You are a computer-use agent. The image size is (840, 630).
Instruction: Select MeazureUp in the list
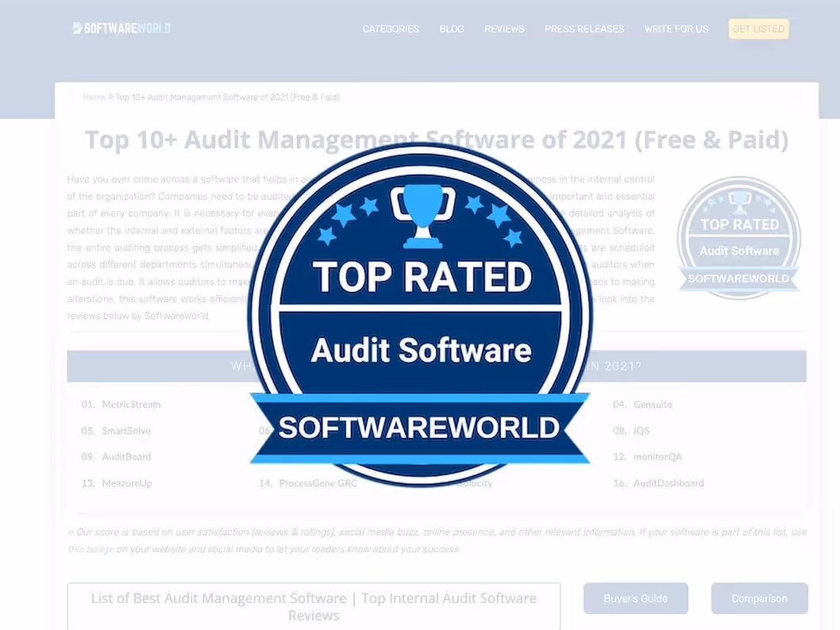pyautogui.click(x=127, y=483)
